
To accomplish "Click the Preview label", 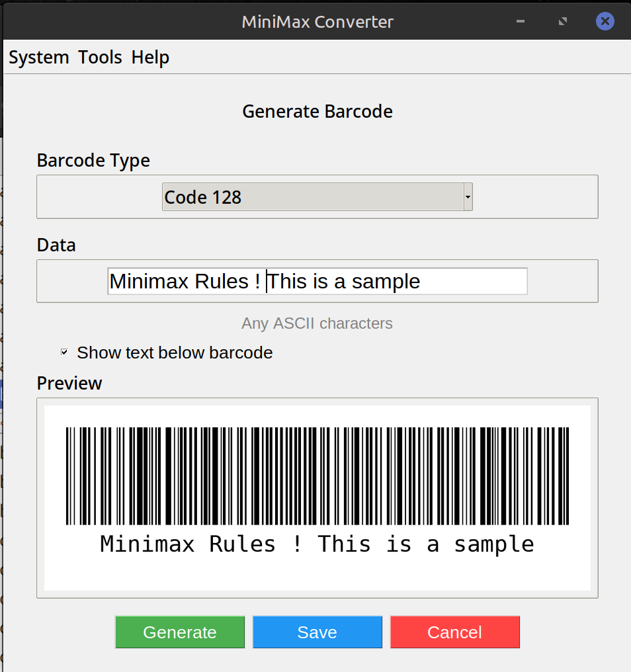I will [69, 383].
